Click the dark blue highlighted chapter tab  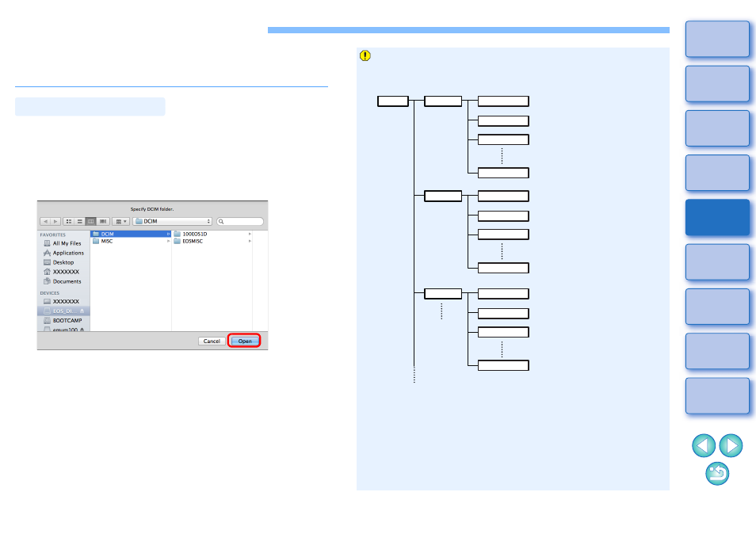tap(717, 217)
